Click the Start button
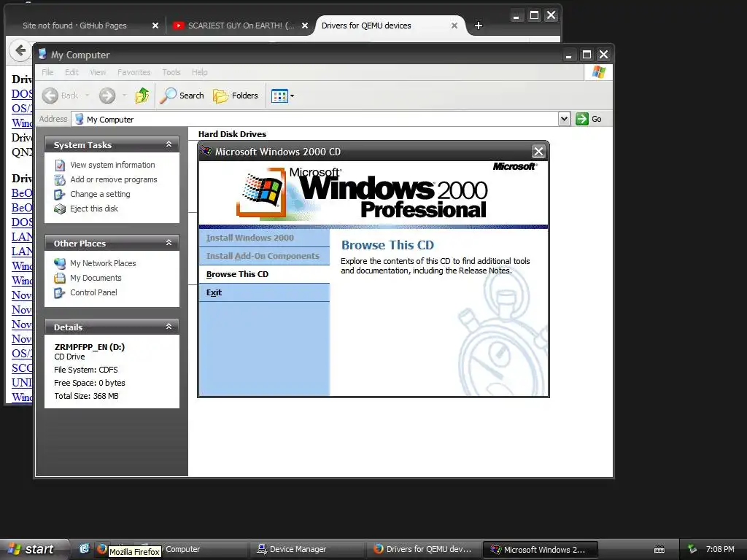747x560 pixels. (x=34, y=549)
